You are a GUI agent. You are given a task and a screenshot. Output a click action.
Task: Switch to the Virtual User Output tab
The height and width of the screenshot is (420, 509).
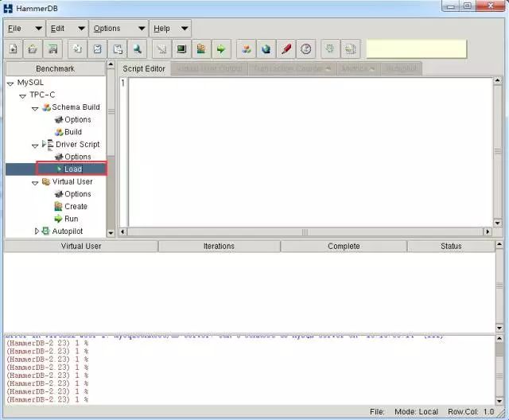(209, 68)
